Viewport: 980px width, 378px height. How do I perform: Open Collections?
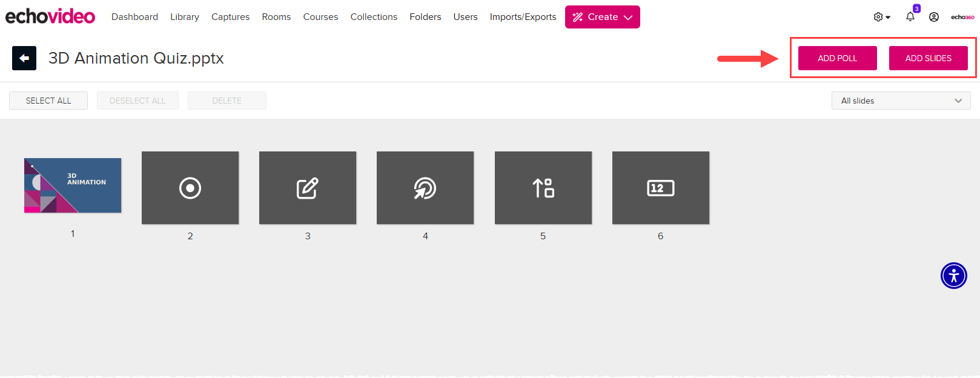point(374,17)
